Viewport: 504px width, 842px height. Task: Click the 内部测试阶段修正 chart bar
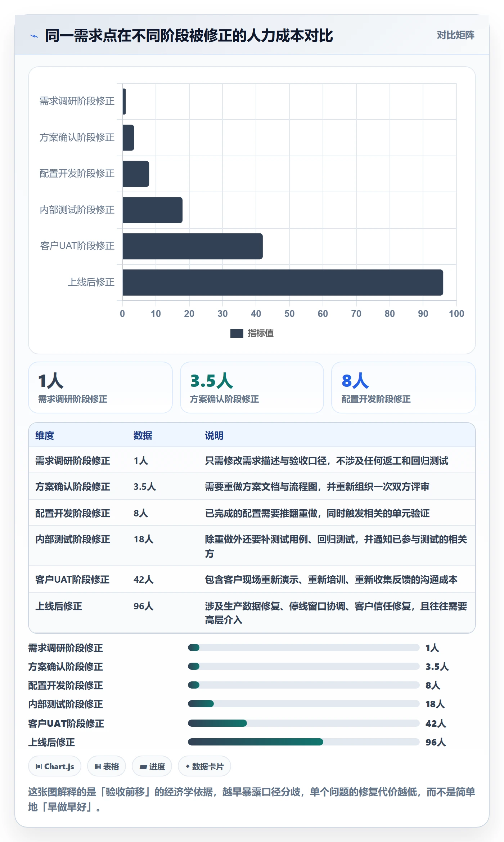pos(152,210)
